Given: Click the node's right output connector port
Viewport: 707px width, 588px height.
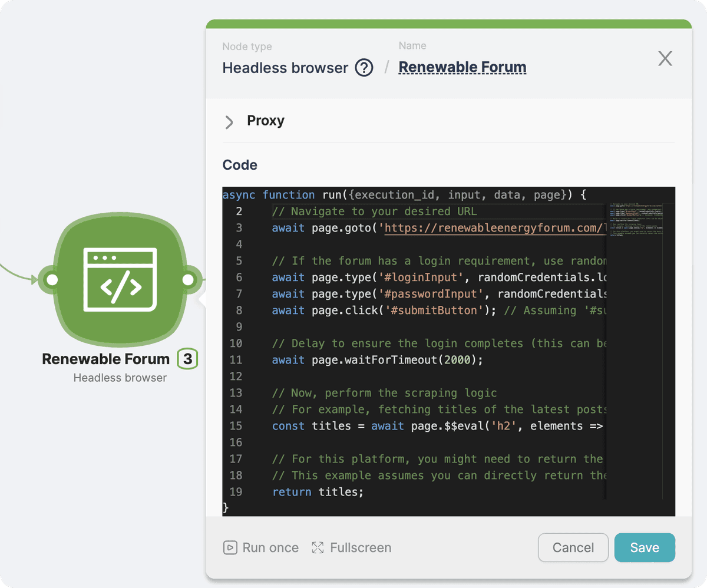Looking at the screenshot, I should click(188, 280).
